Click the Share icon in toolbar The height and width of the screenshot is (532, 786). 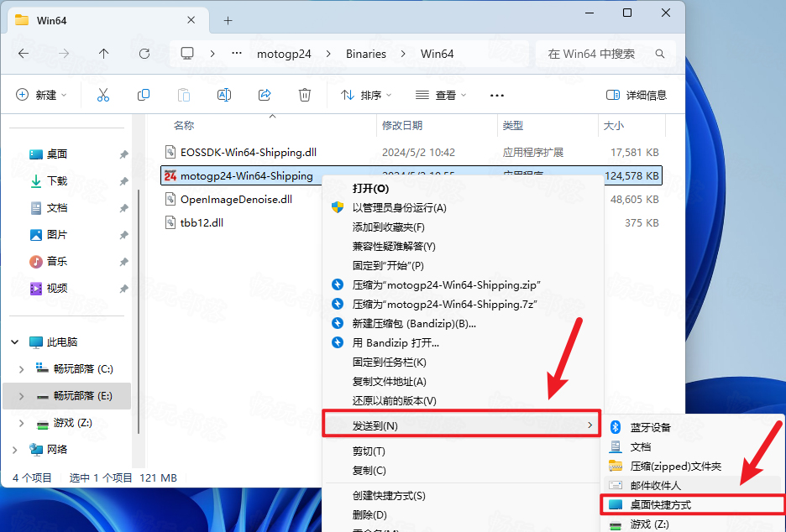265,95
